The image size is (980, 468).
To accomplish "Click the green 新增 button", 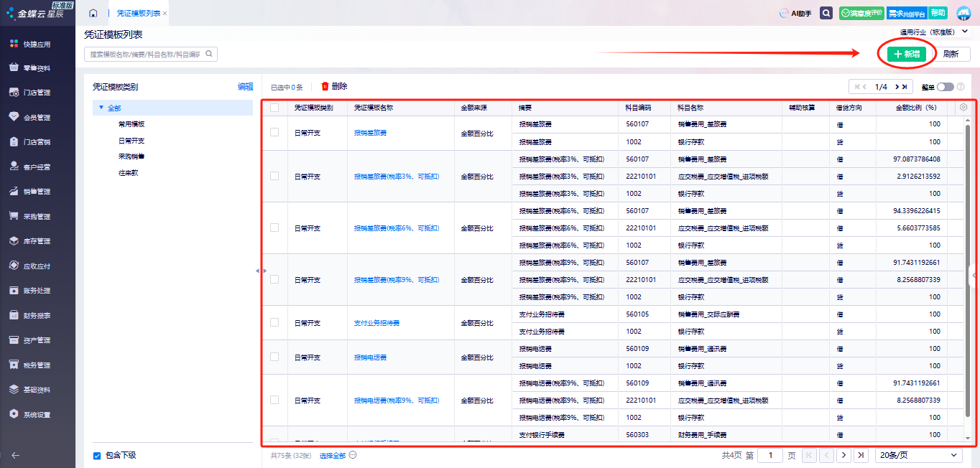I will pos(906,55).
